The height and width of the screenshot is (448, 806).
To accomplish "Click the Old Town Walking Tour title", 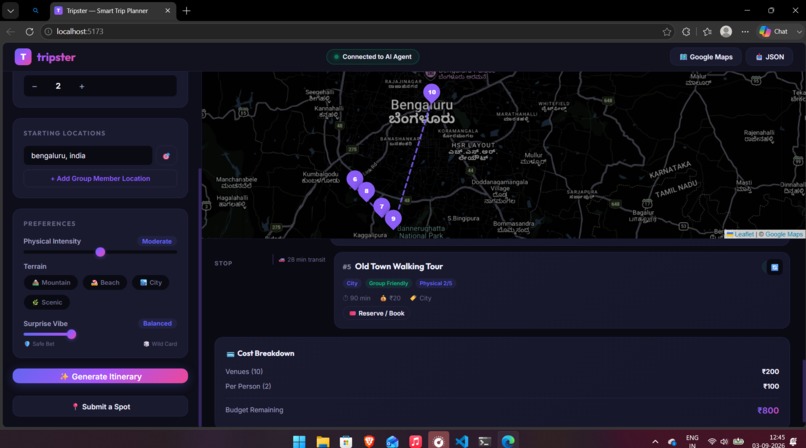I will 398,266.
